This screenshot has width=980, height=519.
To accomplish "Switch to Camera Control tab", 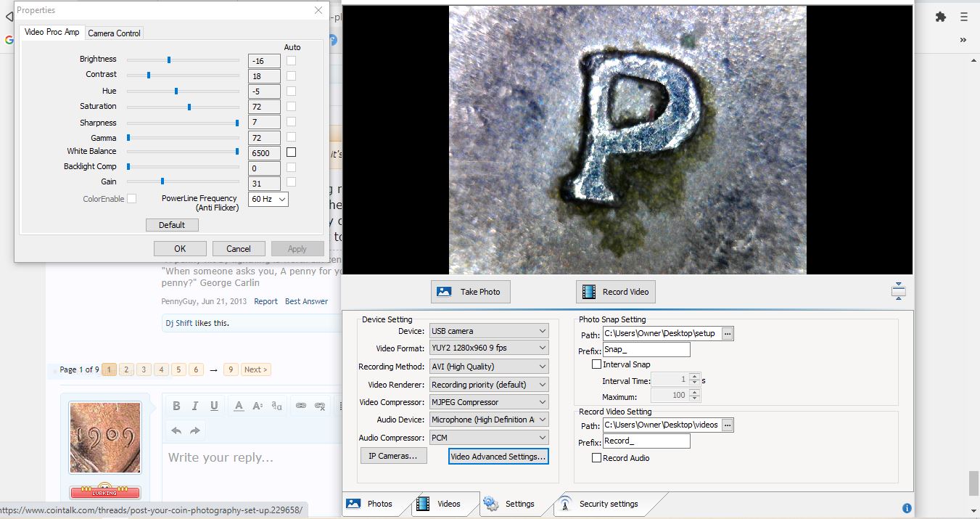I will [114, 33].
